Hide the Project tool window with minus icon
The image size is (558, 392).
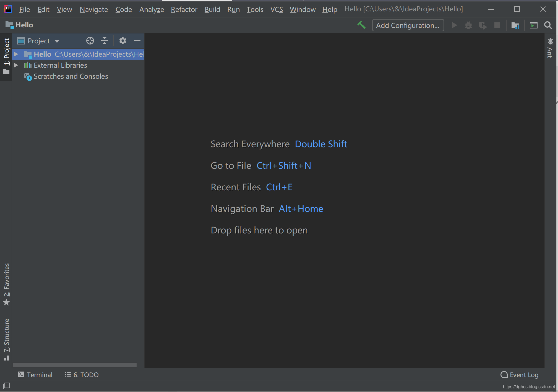[x=137, y=41]
